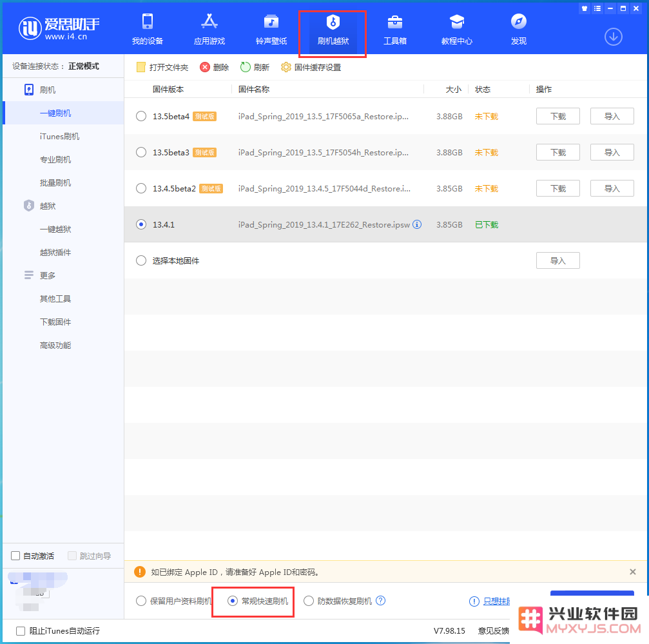Click help icon next to 防数据恢复刷机
This screenshot has height=644, width=649.
tap(380, 601)
